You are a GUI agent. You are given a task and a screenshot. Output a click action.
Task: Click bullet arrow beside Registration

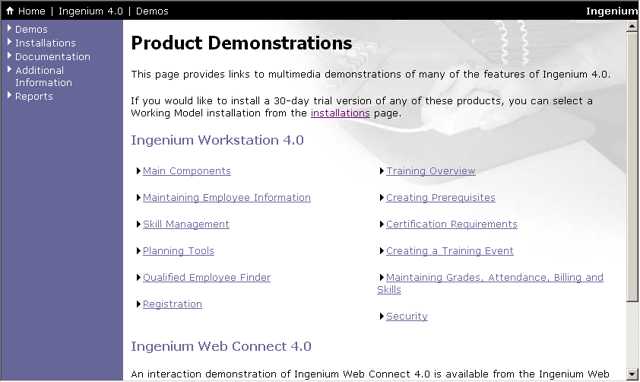tap(138, 304)
